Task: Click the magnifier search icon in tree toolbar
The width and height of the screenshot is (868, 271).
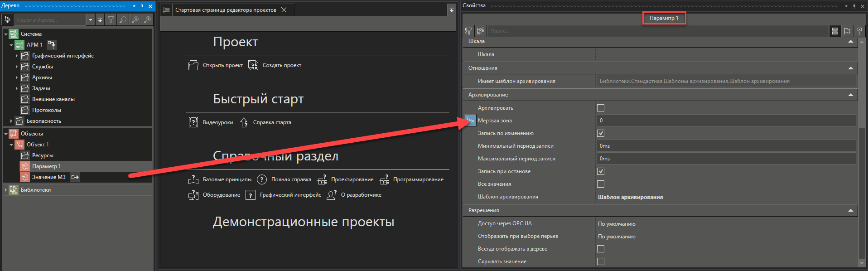Action: click(123, 19)
